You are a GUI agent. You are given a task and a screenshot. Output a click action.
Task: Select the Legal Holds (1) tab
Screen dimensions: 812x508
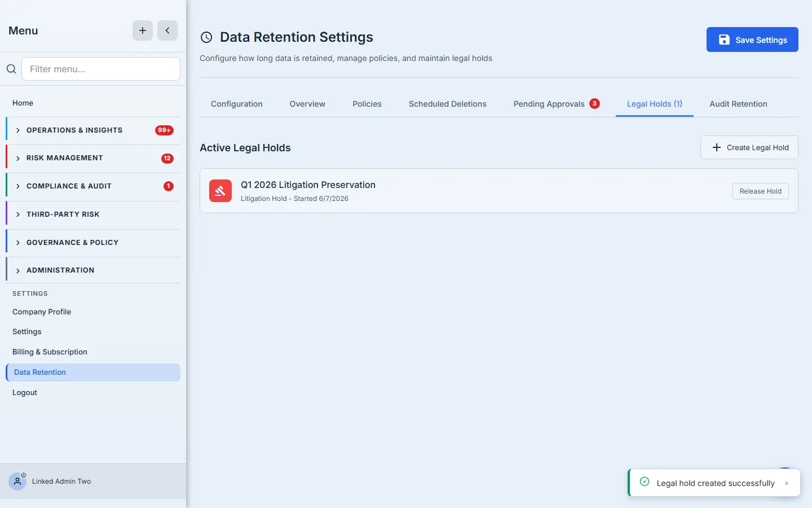pyautogui.click(x=655, y=104)
